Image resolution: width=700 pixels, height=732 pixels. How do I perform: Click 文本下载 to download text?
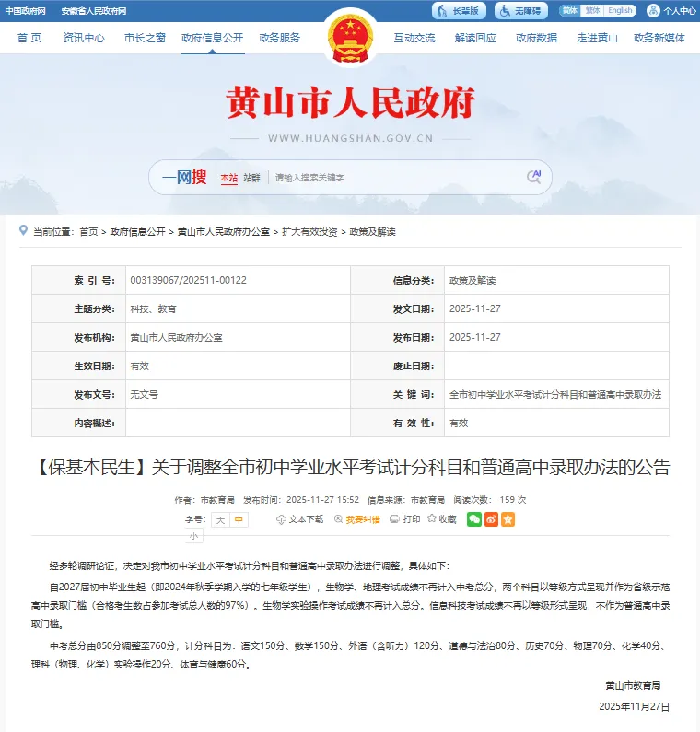coord(299,519)
